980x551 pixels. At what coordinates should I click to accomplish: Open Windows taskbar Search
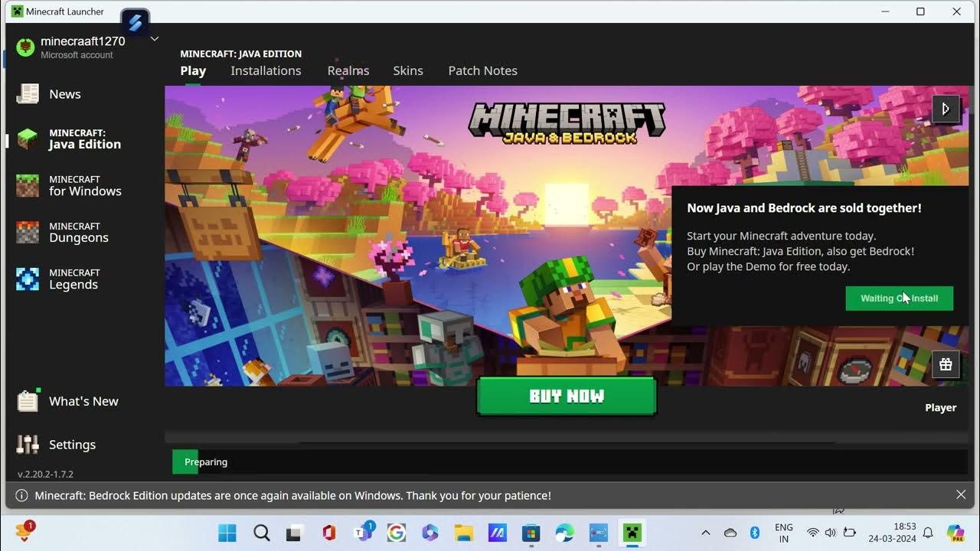click(x=262, y=533)
